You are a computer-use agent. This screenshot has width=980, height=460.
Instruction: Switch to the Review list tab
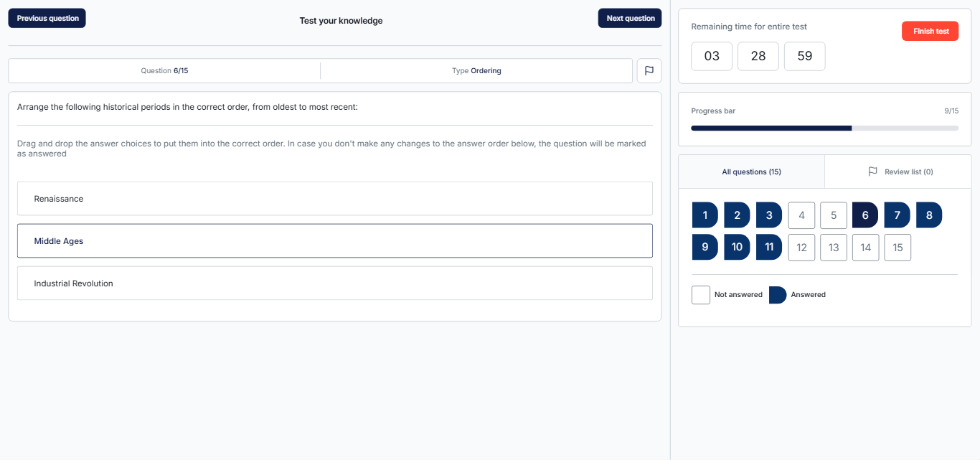click(x=900, y=172)
